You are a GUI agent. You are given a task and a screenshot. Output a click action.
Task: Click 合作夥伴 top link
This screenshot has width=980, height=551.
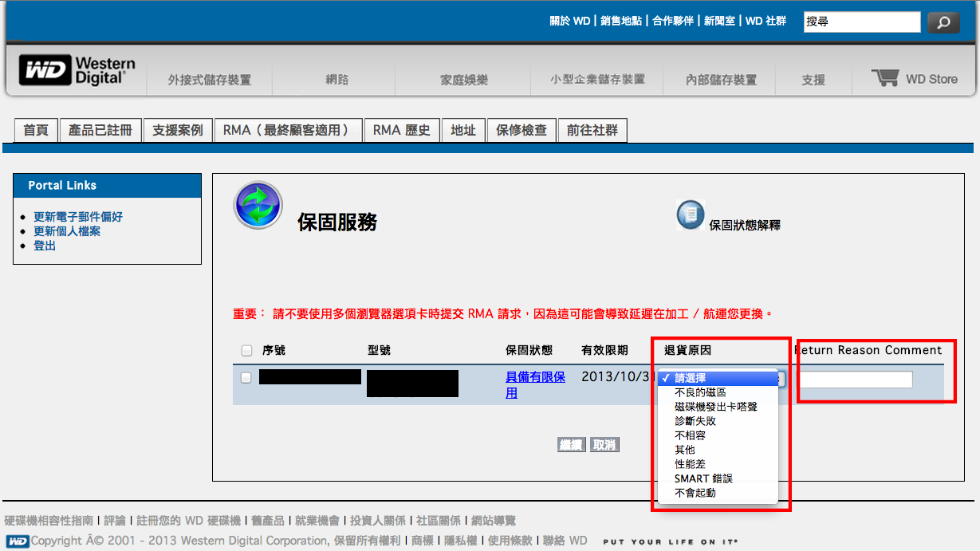673,22
